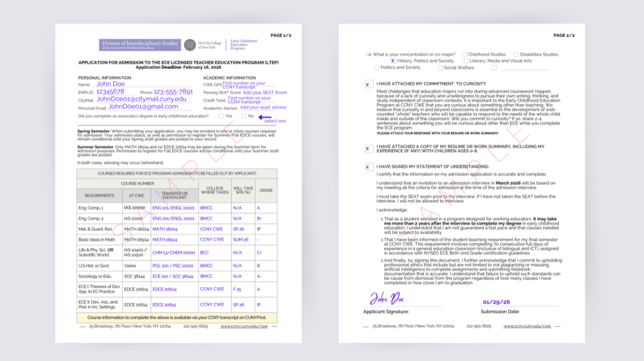Click the decorative dash beside page 2 footer address
Image resolution: width=644 pixels, height=361 pixels.
(x=365, y=326)
